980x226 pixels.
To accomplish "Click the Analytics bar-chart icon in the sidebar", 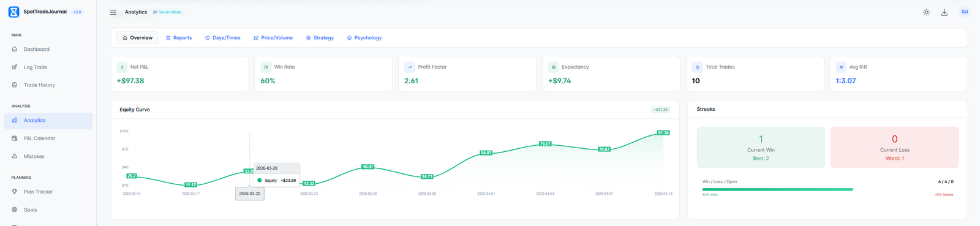I will tap(15, 121).
